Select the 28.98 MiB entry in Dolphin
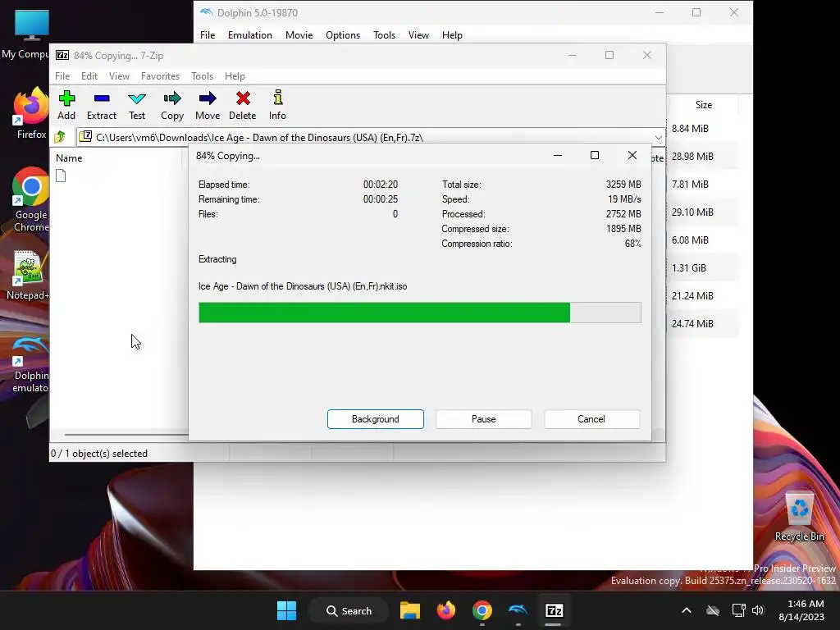Screen dimensions: 840x630 692,157
